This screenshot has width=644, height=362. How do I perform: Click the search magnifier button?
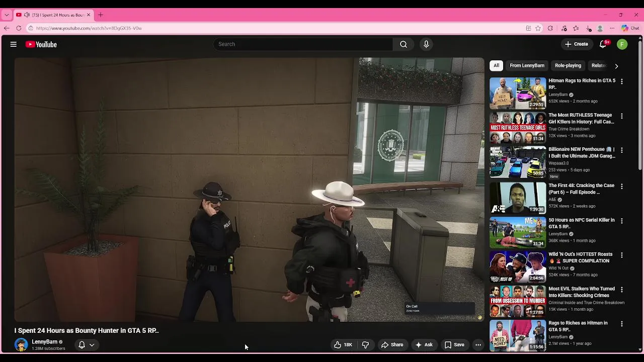point(404,44)
